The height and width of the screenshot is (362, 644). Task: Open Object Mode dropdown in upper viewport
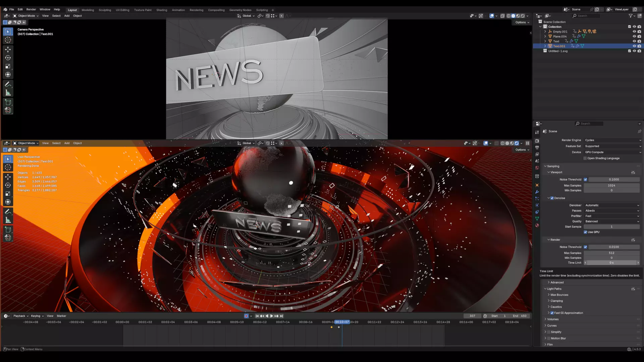click(x=26, y=16)
